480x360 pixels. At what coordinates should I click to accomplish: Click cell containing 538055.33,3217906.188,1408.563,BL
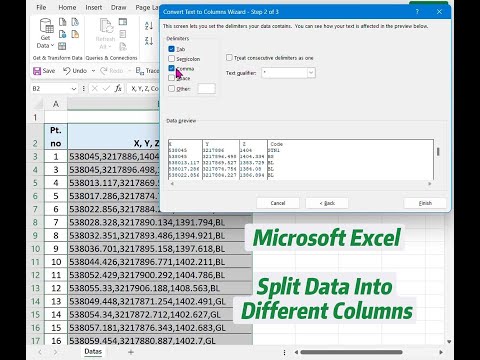coord(160,288)
